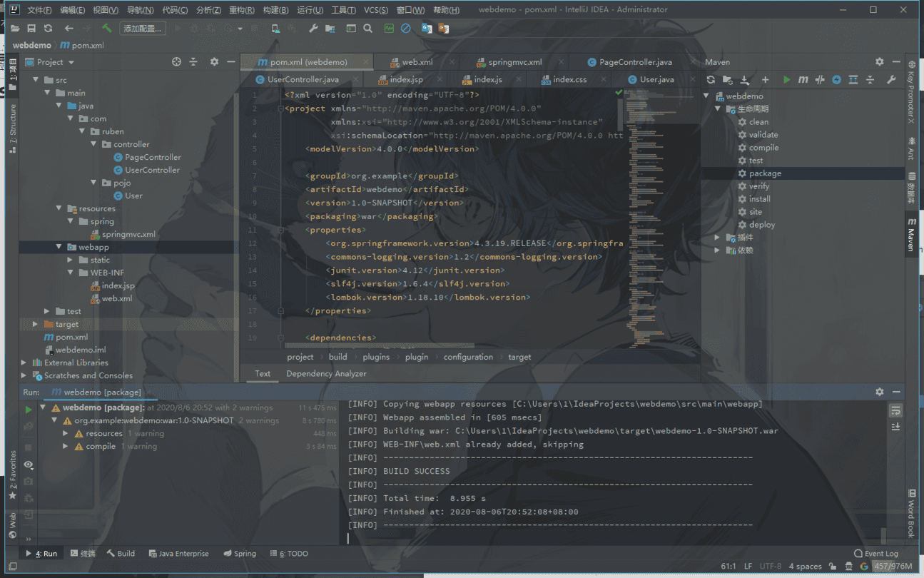Reload all Maven projects
This screenshot has height=578, width=924.
[711, 80]
